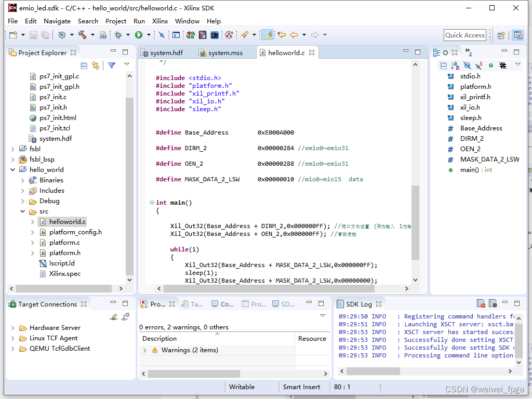Clear the SDK Log icon
This screenshot has height=399, width=532.
pyautogui.click(x=481, y=303)
